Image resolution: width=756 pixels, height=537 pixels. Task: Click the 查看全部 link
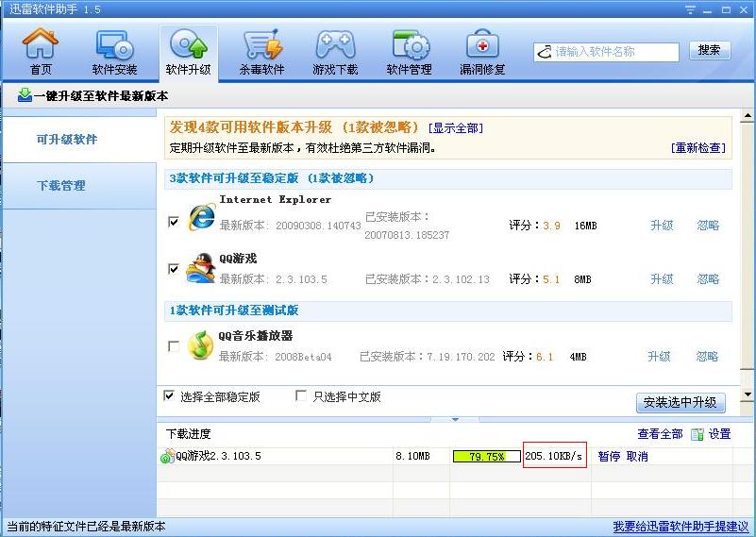pyautogui.click(x=660, y=434)
